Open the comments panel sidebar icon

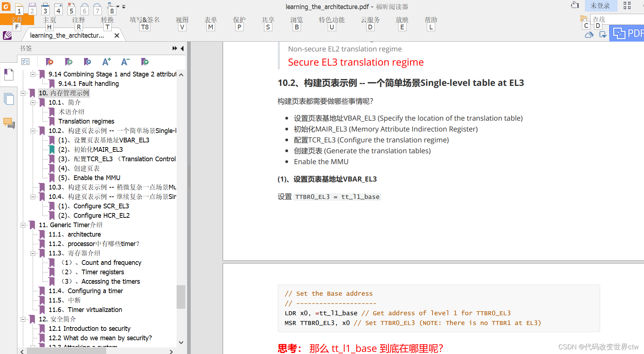pyautogui.click(x=9, y=123)
